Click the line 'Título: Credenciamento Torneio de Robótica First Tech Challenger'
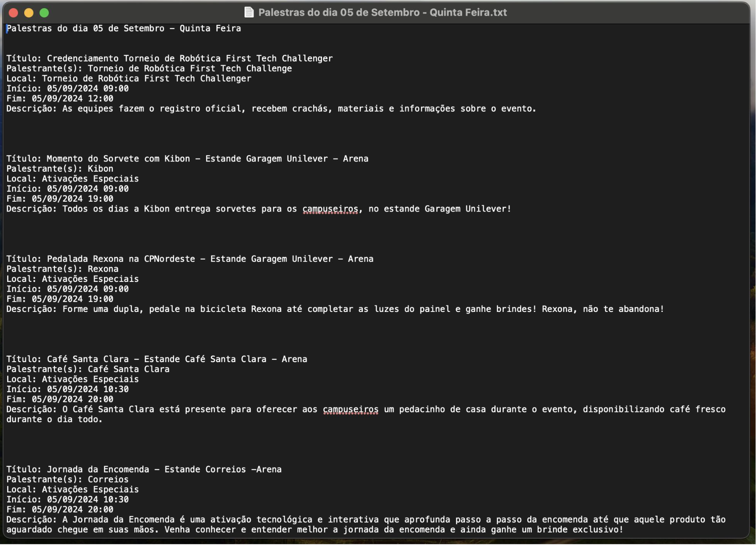 click(x=169, y=58)
